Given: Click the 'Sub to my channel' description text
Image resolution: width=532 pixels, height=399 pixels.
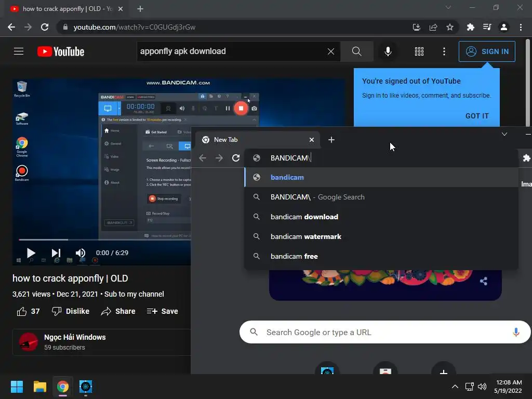Looking at the screenshot, I should [x=134, y=294].
